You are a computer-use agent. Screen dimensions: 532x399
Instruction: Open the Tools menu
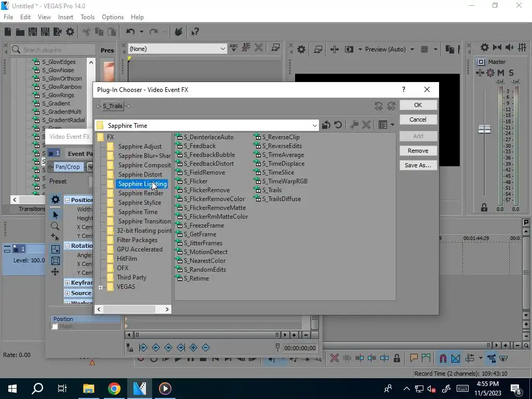click(x=87, y=17)
